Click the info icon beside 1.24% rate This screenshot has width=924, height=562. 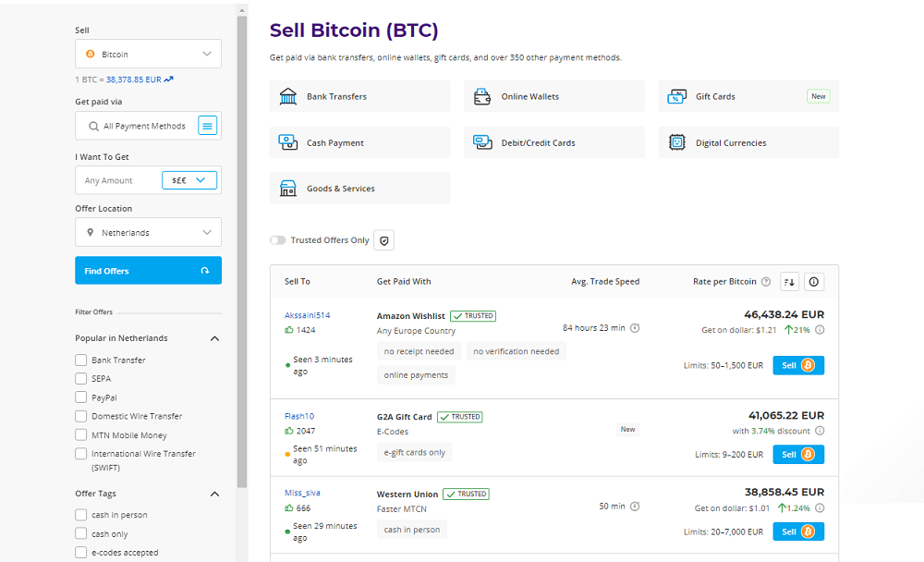coord(820,507)
